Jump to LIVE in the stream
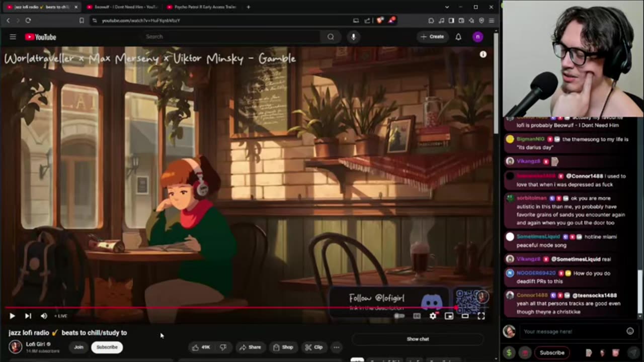The height and width of the screenshot is (362, 644). 61,316
